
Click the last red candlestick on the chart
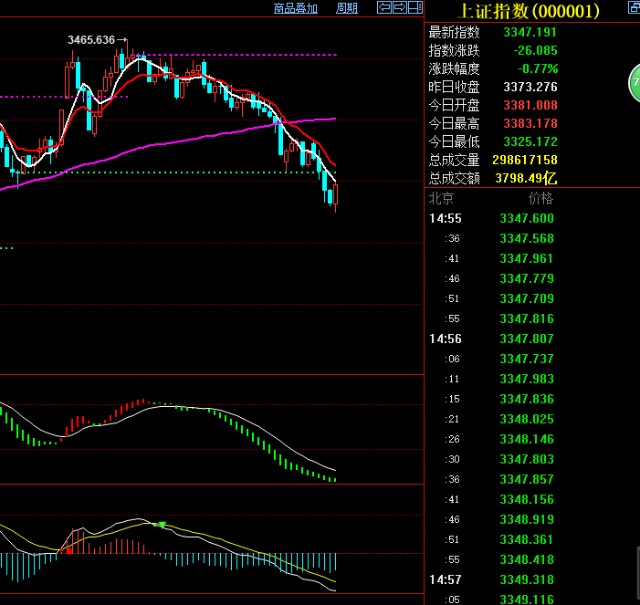tap(336, 195)
